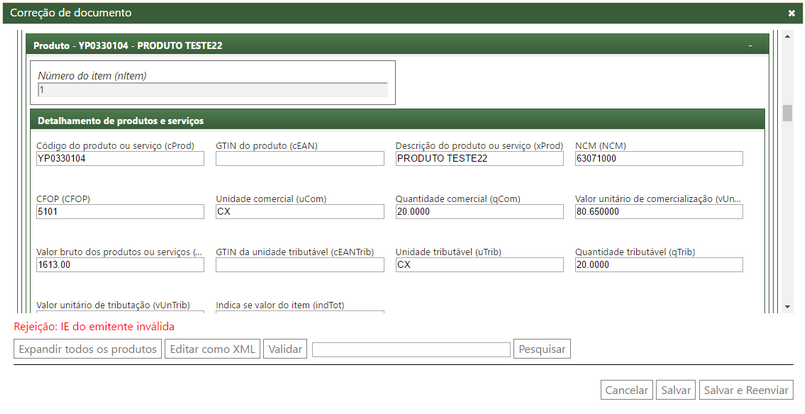The height and width of the screenshot is (414, 805).
Task: Focus the search text field
Action: (411, 349)
